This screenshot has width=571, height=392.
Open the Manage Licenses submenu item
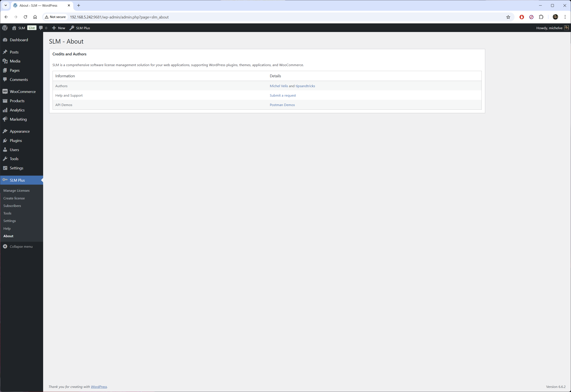[17, 190]
